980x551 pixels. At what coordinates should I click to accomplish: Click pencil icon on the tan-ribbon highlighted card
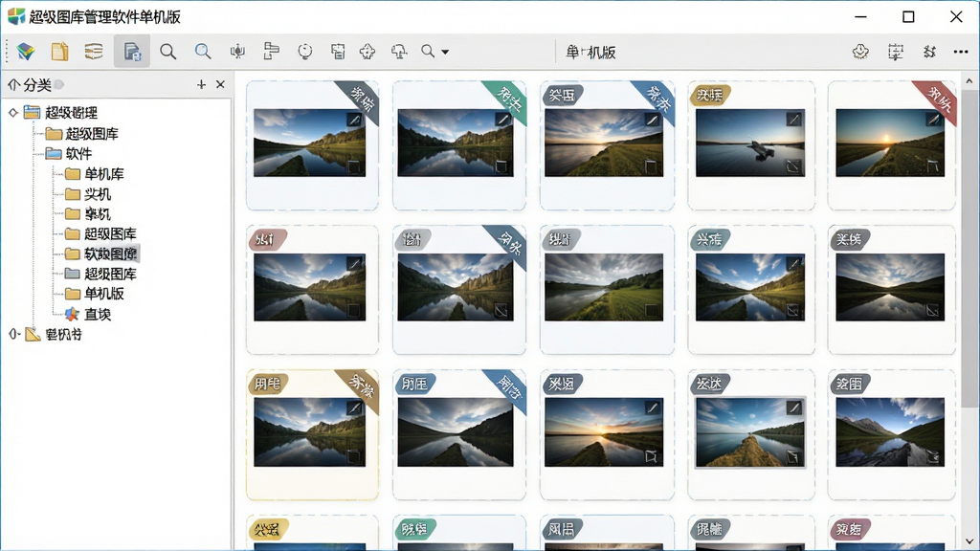(x=354, y=408)
